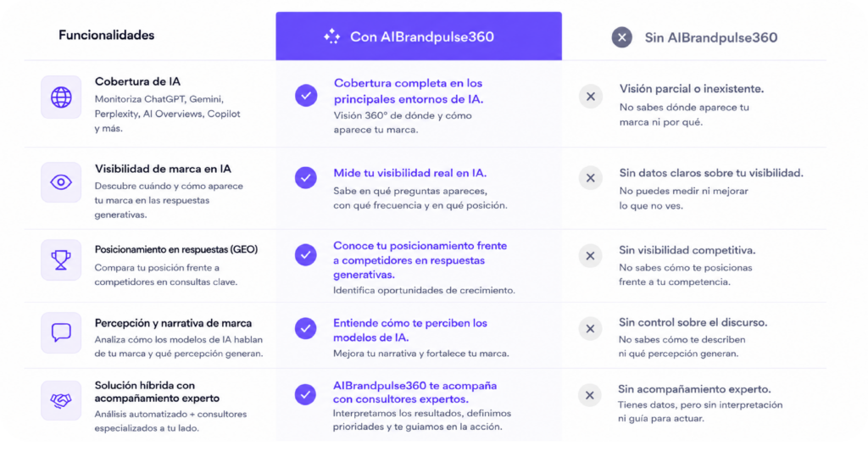Click Tienes datos, pero sin interpretación text
The image size is (868, 457).
coord(700,411)
